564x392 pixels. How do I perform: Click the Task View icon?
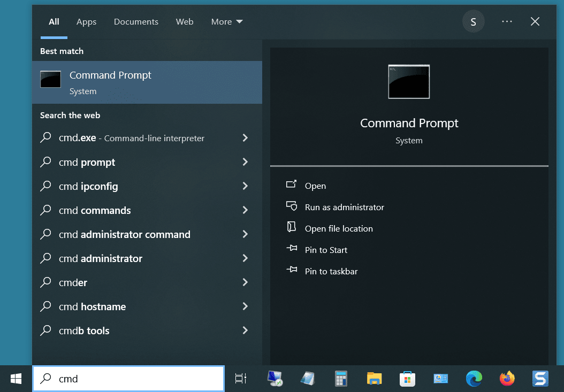[x=241, y=379]
